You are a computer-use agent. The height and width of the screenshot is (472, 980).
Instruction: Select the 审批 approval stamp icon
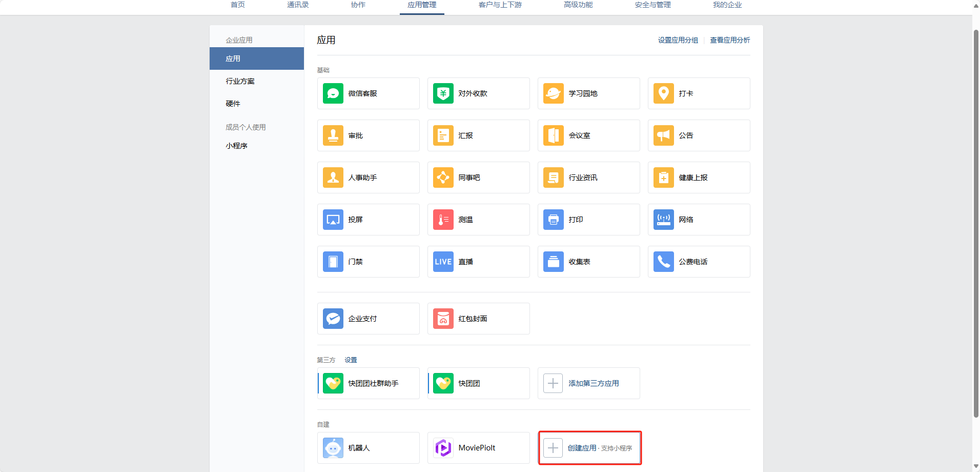[333, 135]
